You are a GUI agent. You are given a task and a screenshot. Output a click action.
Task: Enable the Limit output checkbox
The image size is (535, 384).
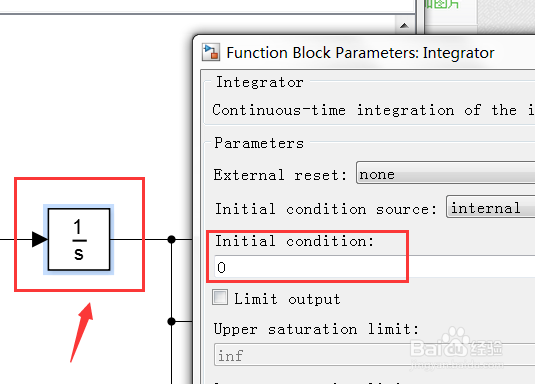click(220, 297)
